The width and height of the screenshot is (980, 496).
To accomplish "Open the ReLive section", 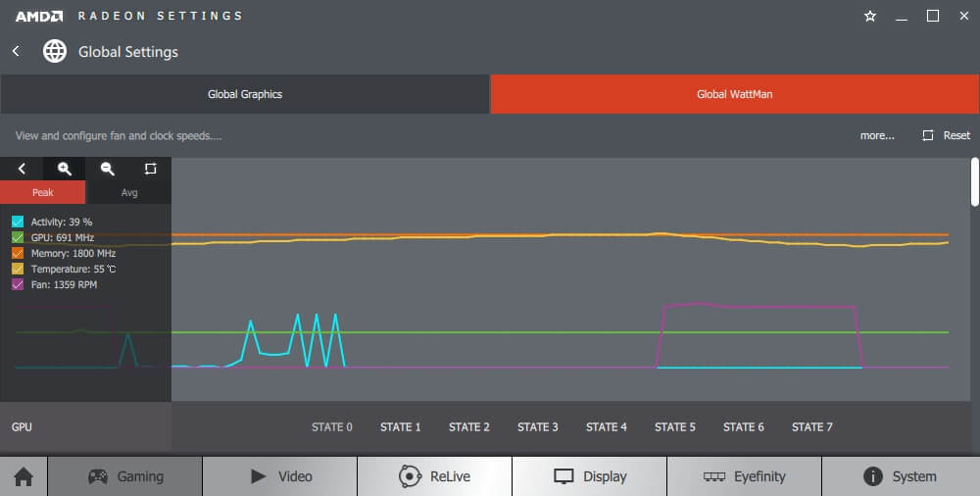I will (434, 476).
